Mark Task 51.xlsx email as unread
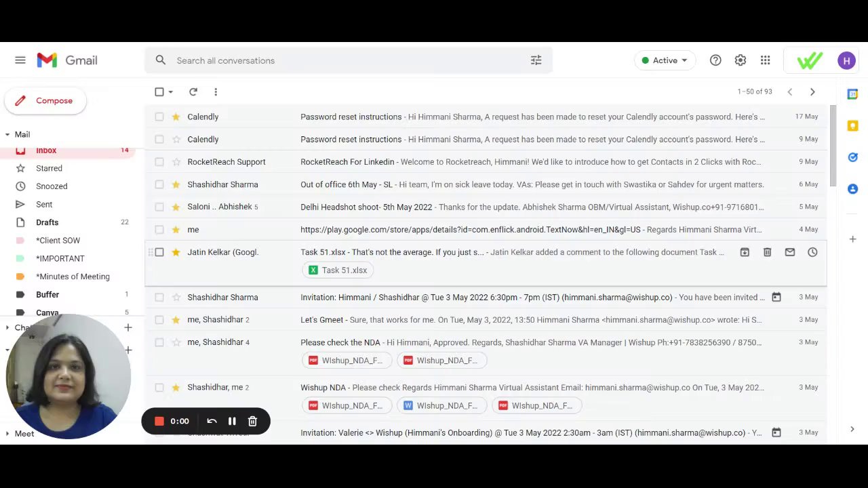The image size is (868, 488). coord(790,252)
